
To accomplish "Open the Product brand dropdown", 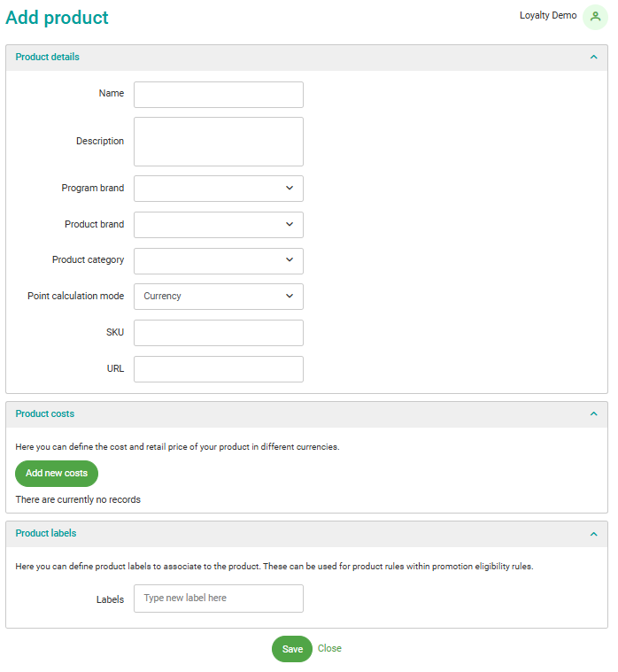I will tap(219, 225).
